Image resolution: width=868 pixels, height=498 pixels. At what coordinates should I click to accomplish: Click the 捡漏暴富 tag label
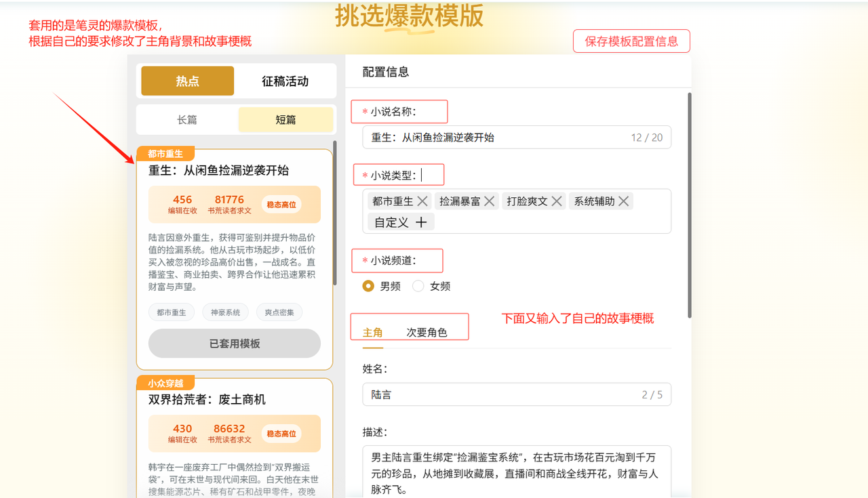460,201
